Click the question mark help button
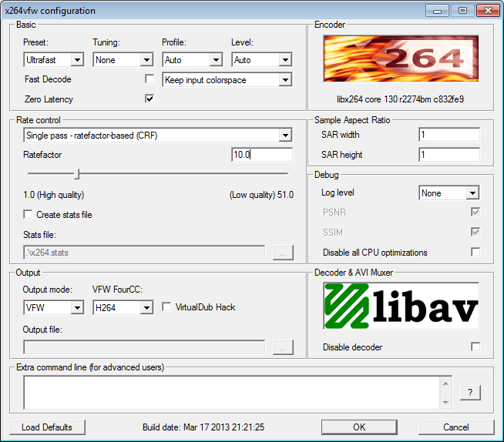This screenshot has width=504, height=442. tap(470, 393)
